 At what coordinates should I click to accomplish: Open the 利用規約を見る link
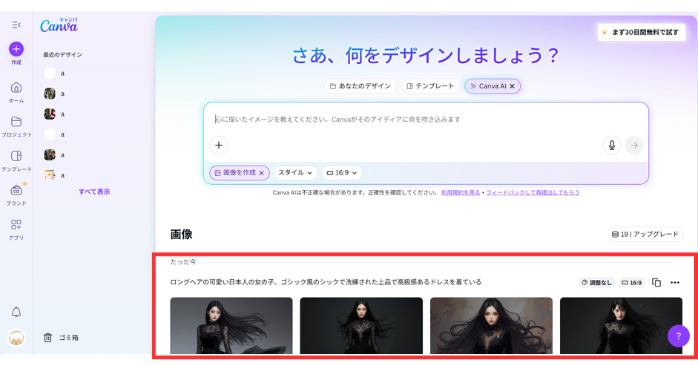[460, 193]
